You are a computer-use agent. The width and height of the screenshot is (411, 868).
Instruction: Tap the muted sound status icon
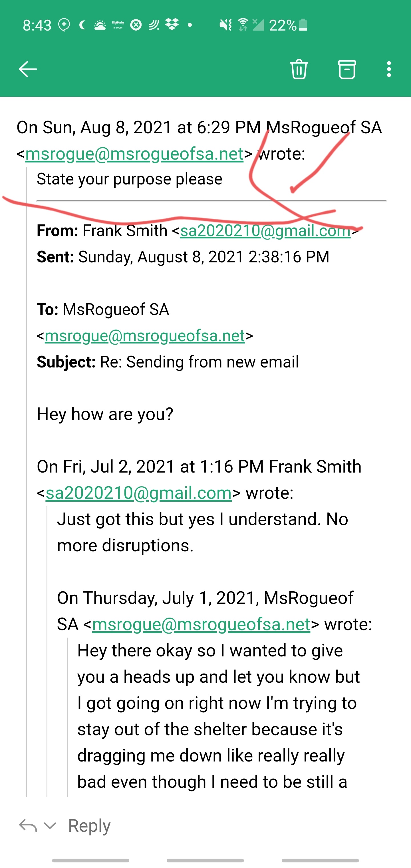(225, 25)
